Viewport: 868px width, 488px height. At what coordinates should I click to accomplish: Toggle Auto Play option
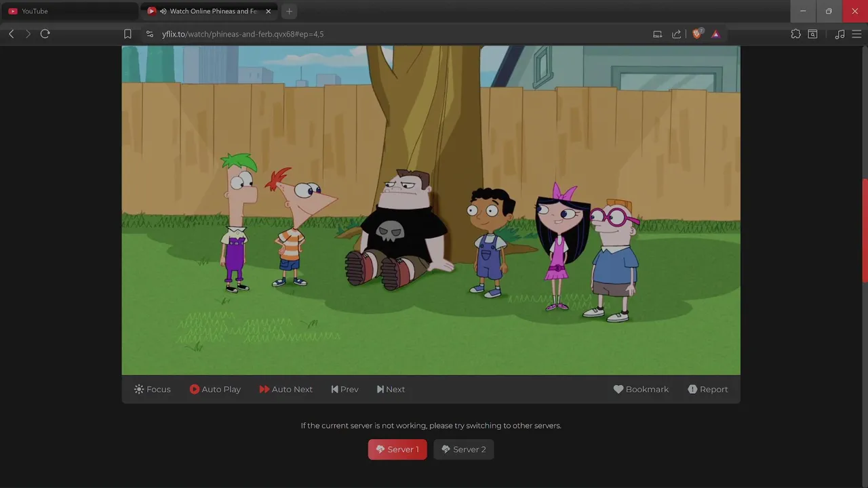pyautogui.click(x=215, y=389)
